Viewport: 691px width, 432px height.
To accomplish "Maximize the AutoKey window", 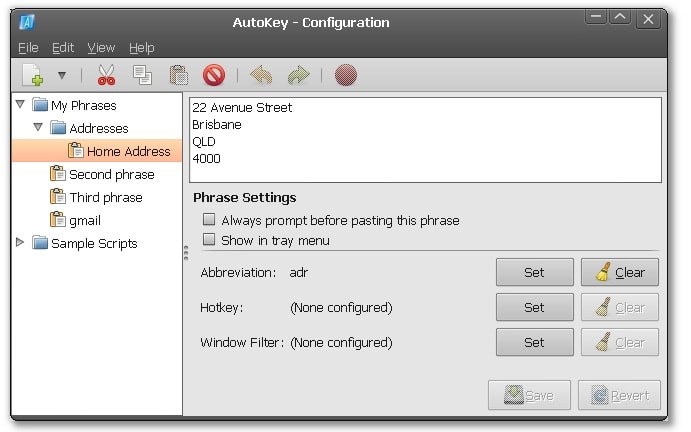I will 620,18.
